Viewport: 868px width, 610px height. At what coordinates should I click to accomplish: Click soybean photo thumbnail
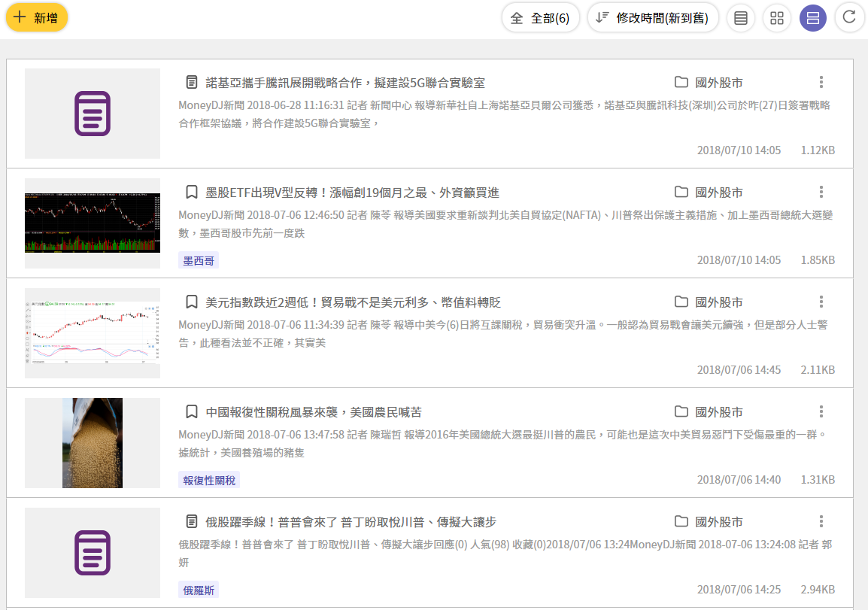[93, 443]
